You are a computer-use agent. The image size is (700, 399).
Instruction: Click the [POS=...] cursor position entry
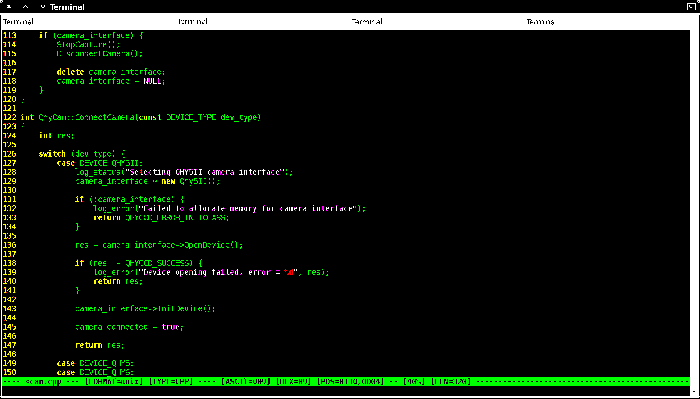(x=350, y=382)
